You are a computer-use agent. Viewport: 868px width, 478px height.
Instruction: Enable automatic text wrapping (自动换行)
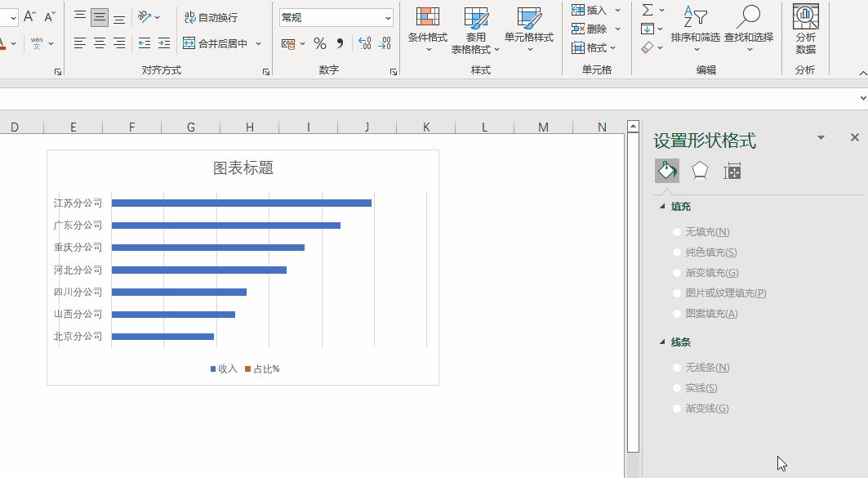[210, 16]
